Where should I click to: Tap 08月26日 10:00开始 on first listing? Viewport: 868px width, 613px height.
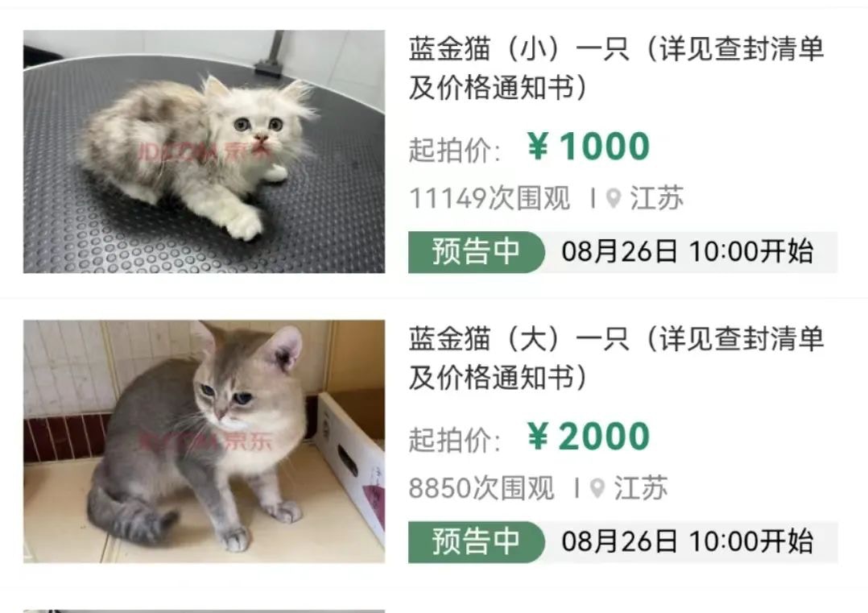(688, 252)
